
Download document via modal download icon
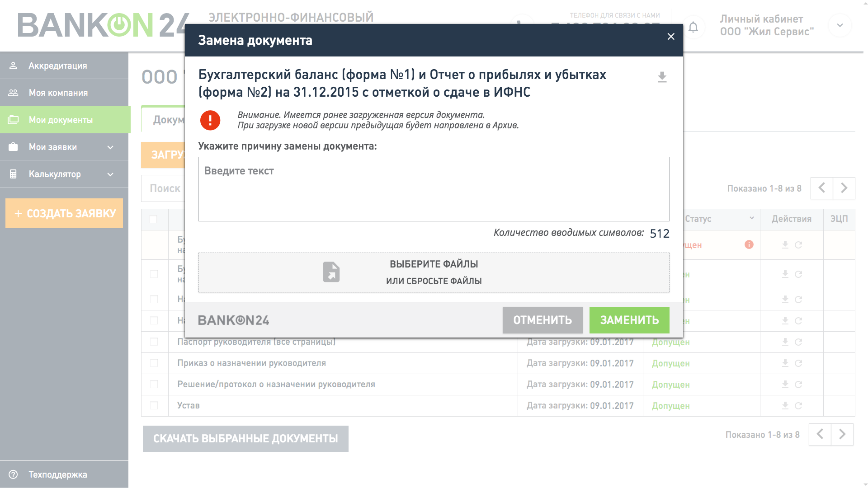(x=662, y=77)
